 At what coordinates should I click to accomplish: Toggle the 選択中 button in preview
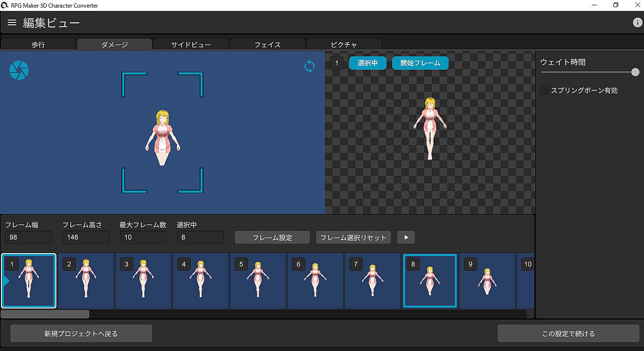[367, 63]
